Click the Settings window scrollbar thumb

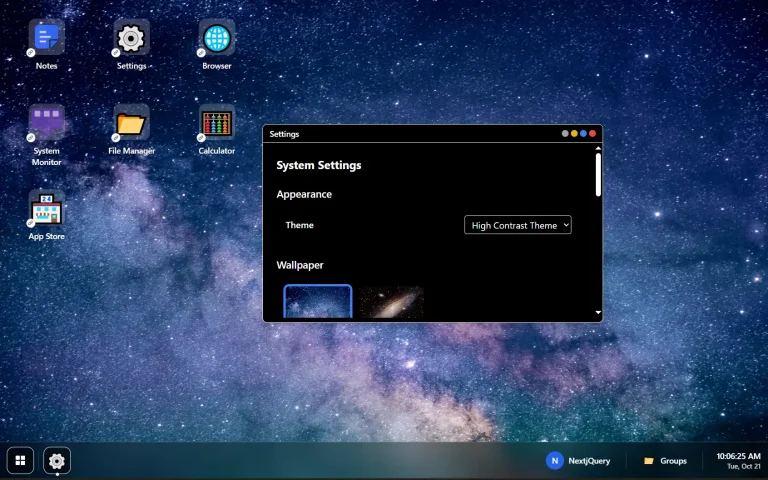[x=598, y=175]
